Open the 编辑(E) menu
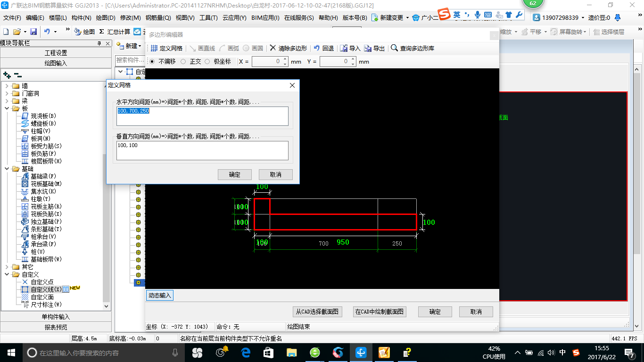 tap(35, 18)
